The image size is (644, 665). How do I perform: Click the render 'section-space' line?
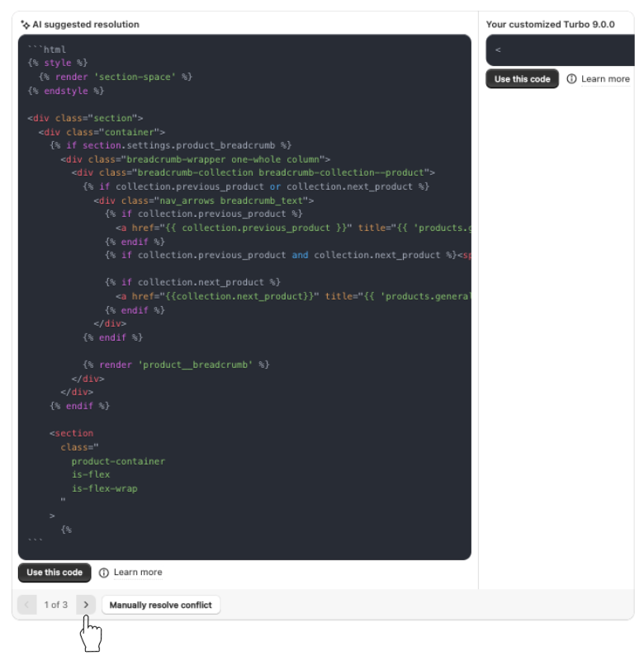116,77
